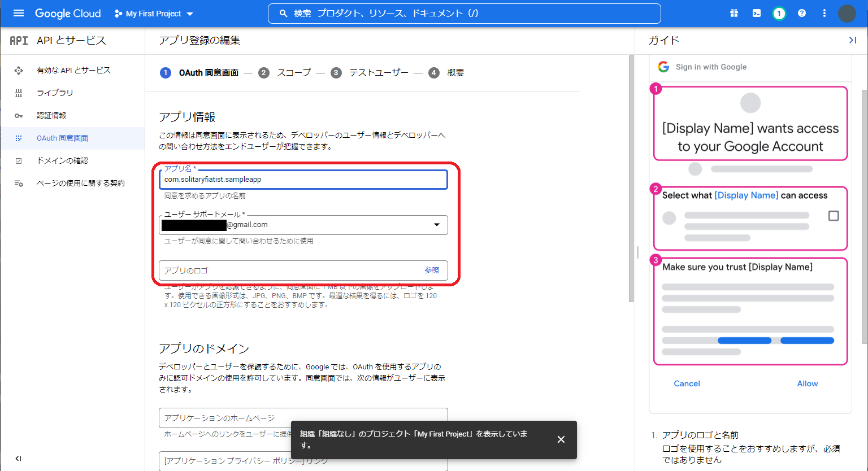Open the notifications badge showing 1
This screenshot has height=471, width=868.
coord(779,14)
